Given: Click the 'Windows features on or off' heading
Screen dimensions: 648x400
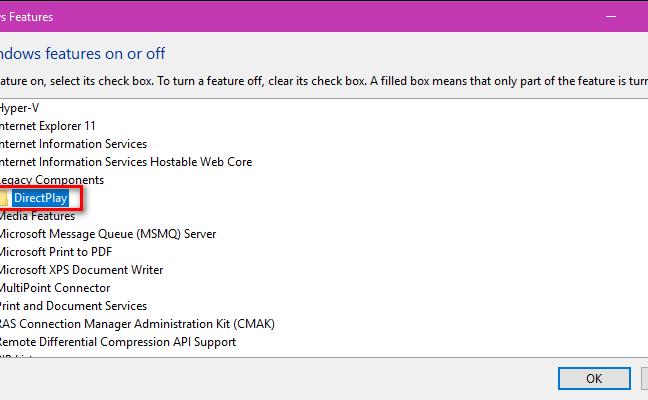Looking at the screenshot, I should pyautogui.click(x=82, y=54).
